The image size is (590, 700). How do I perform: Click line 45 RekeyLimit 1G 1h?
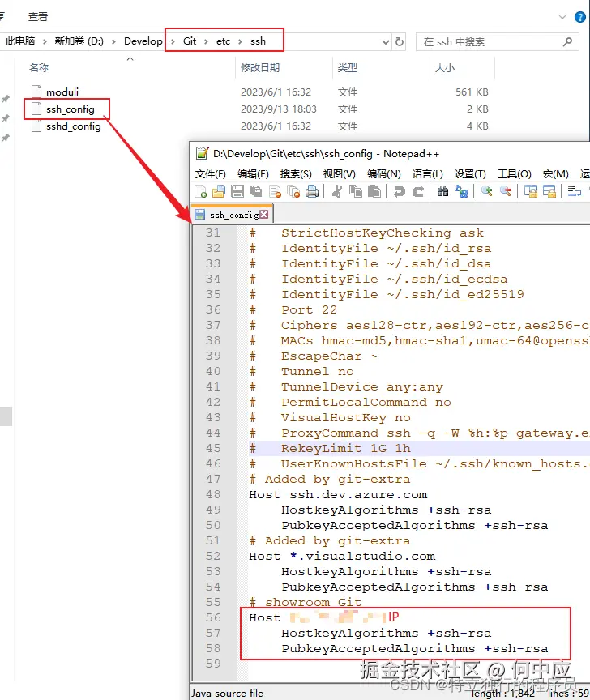coord(419,448)
